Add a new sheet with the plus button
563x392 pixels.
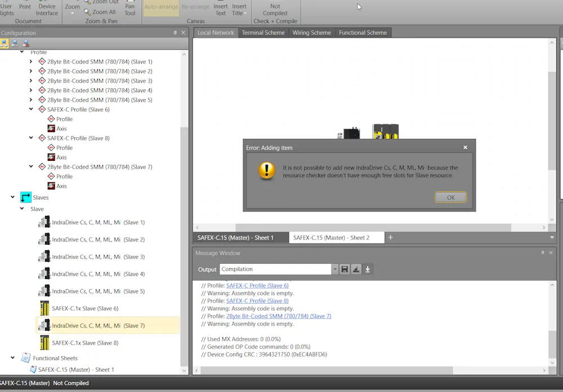tap(391, 237)
